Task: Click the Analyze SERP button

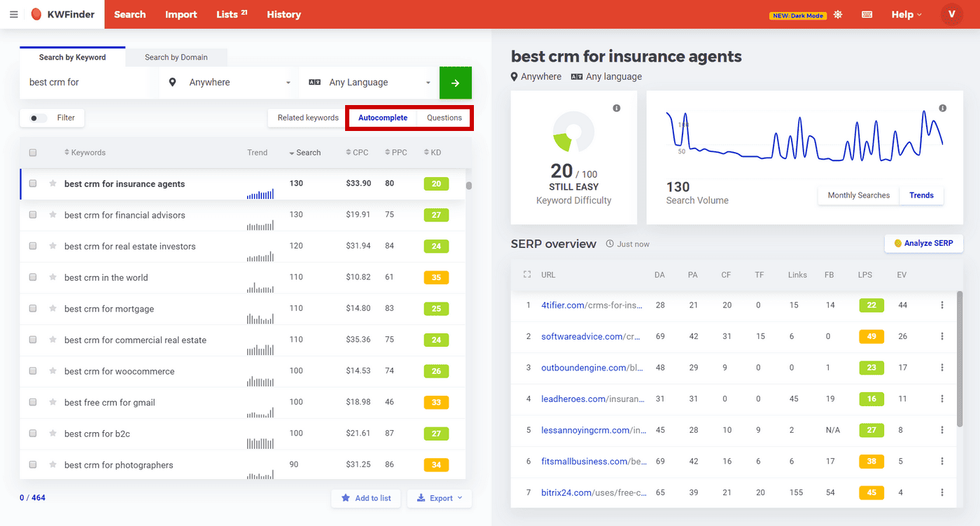Action: pyautogui.click(x=923, y=243)
